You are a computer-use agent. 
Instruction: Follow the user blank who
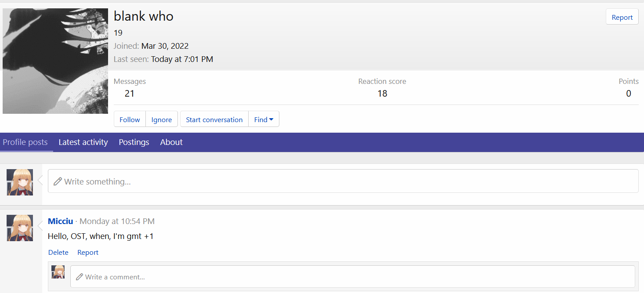point(130,119)
